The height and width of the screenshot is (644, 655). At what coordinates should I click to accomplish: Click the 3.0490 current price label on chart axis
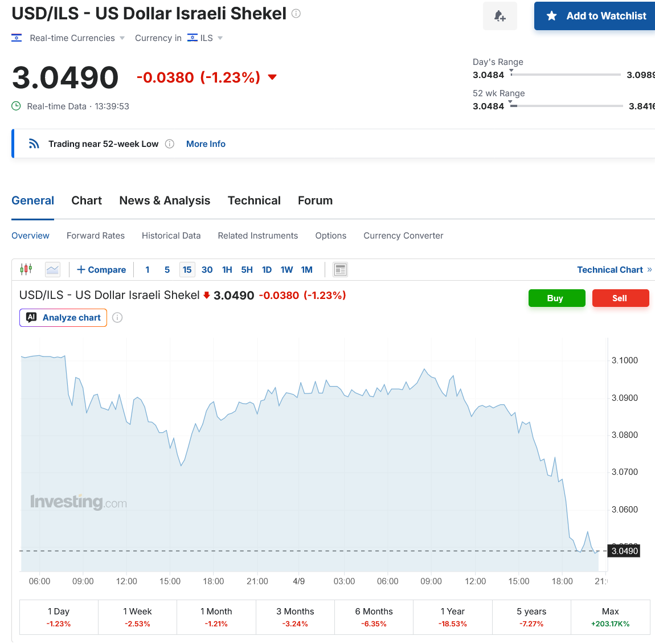click(624, 551)
